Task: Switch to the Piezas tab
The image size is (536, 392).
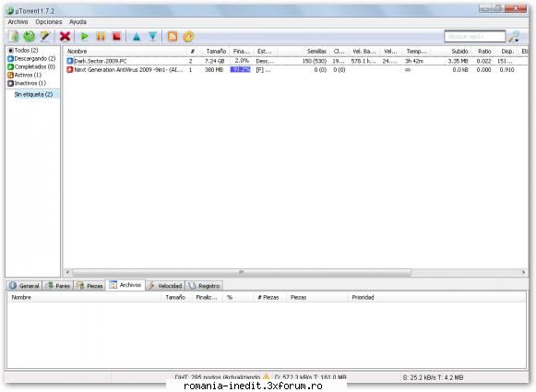Action: [89, 286]
